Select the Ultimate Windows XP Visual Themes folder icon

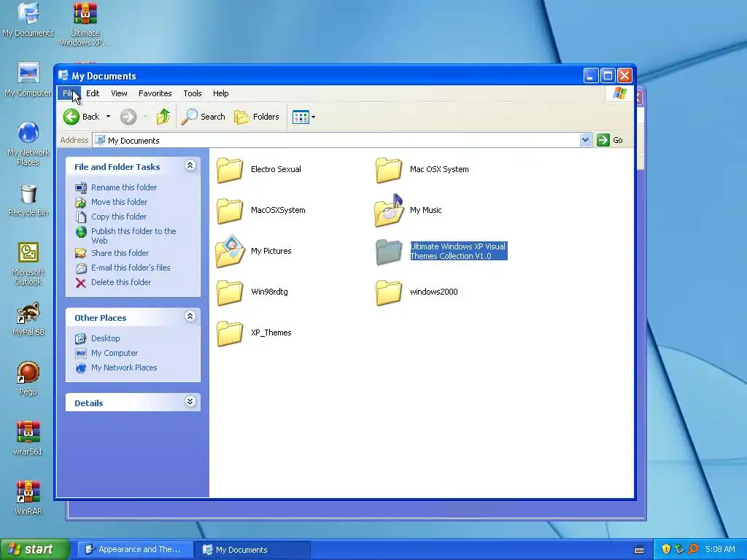point(389,252)
